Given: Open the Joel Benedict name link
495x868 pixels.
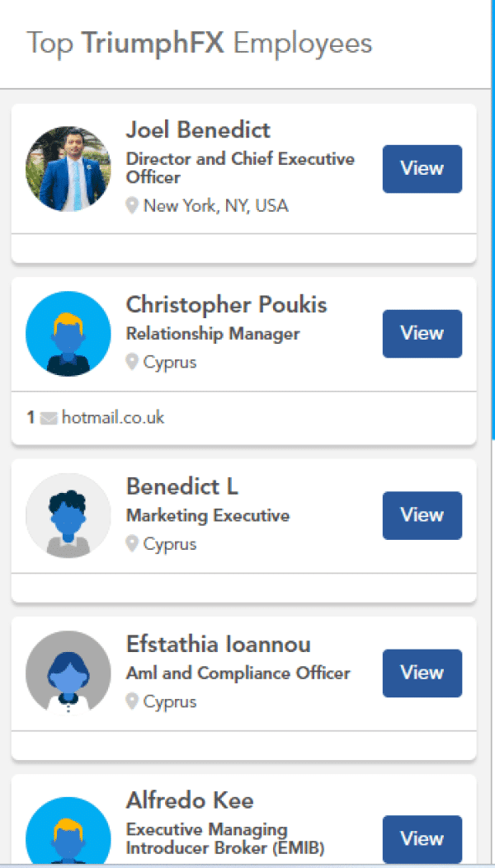Looking at the screenshot, I should click(x=198, y=130).
